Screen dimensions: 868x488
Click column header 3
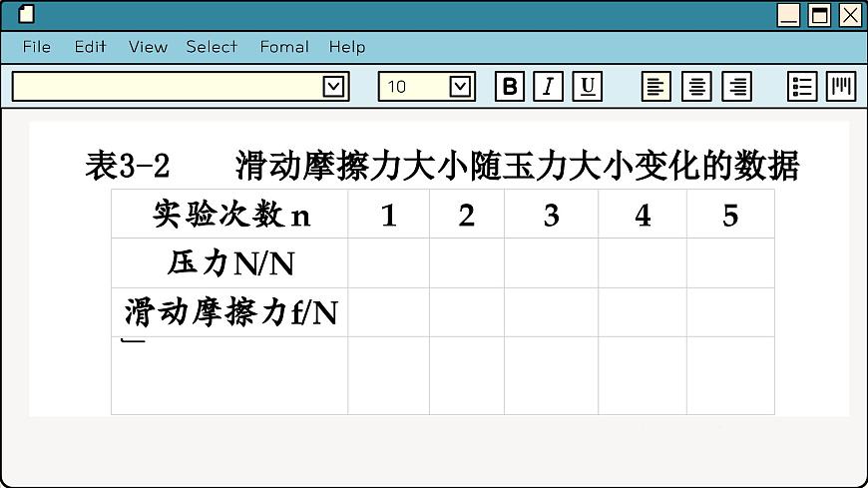[552, 214]
